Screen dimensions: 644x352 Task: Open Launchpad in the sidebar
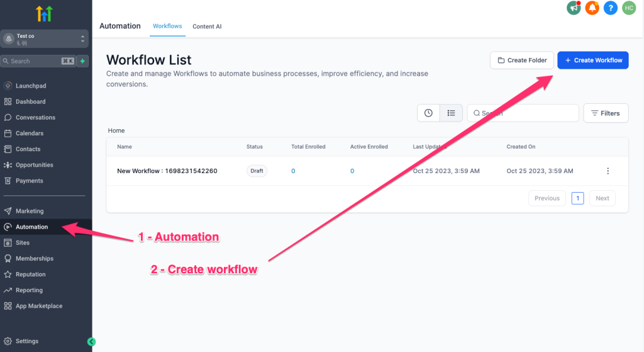point(31,86)
